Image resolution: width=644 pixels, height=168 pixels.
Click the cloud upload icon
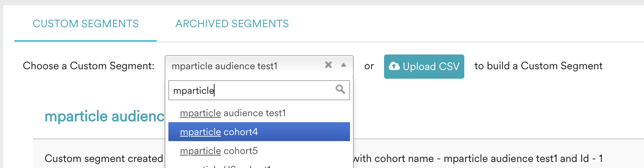[394, 66]
